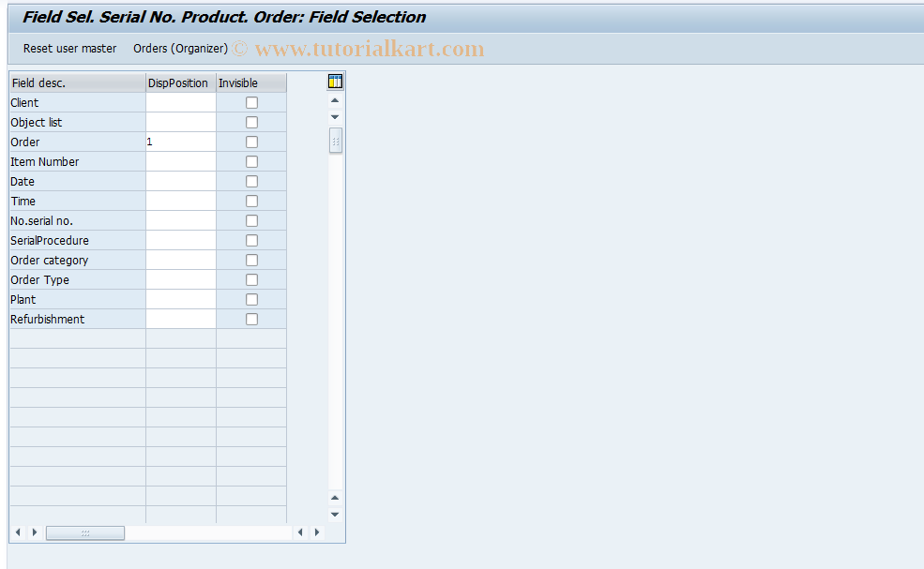Click the Field desc. column header
The image size is (924, 569).
[77, 83]
